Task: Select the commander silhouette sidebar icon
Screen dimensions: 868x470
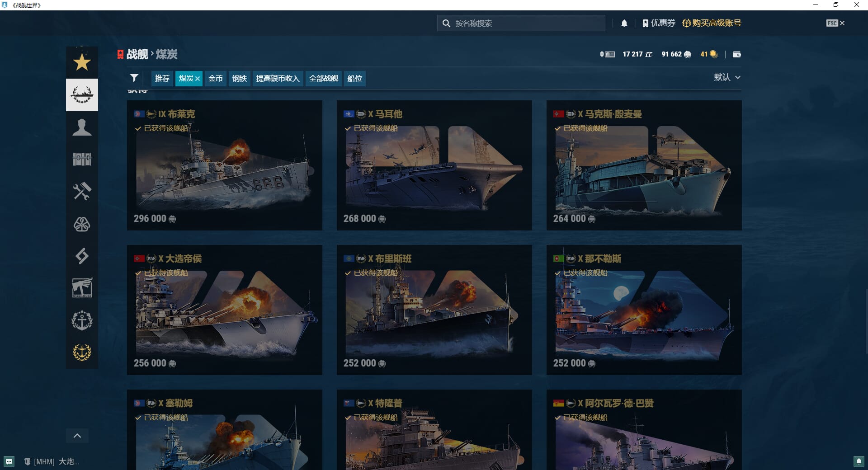Action: click(x=82, y=127)
